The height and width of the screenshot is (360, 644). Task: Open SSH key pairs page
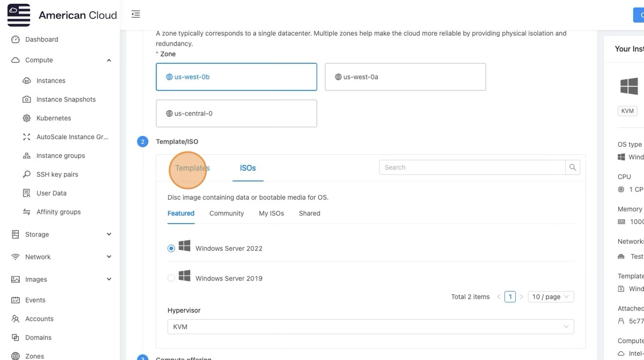pos(57,175)
